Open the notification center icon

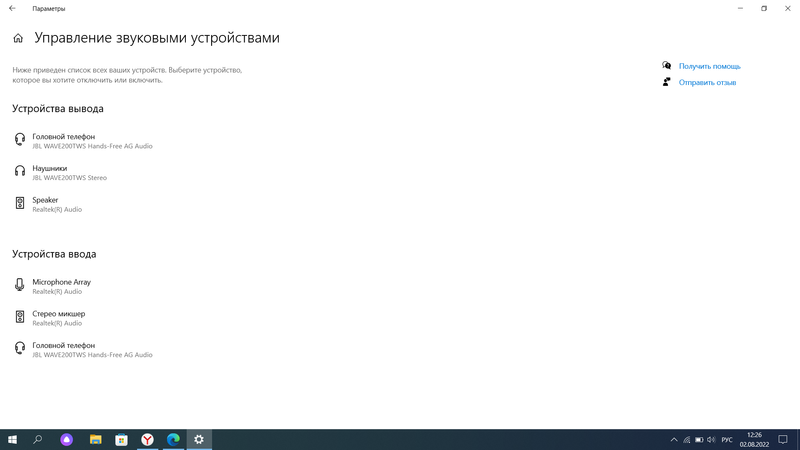click(783, 440)
